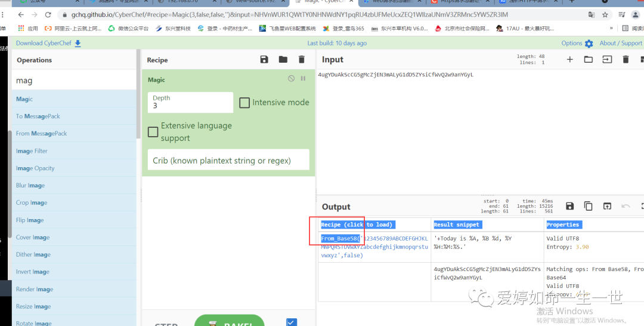Screen dimensions: 644x326
Task: Edit the Depth value field
Action: pos(190,102)
